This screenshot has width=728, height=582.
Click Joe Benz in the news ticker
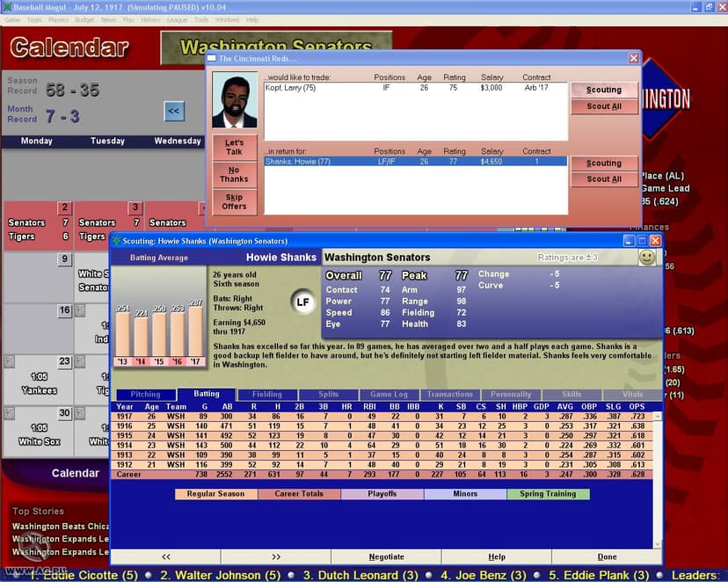pos(484,576)
